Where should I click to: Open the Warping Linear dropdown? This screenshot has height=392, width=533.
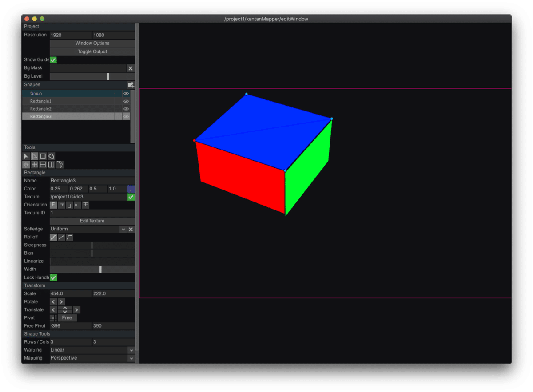pyautogui.click(x=131, y=350)
